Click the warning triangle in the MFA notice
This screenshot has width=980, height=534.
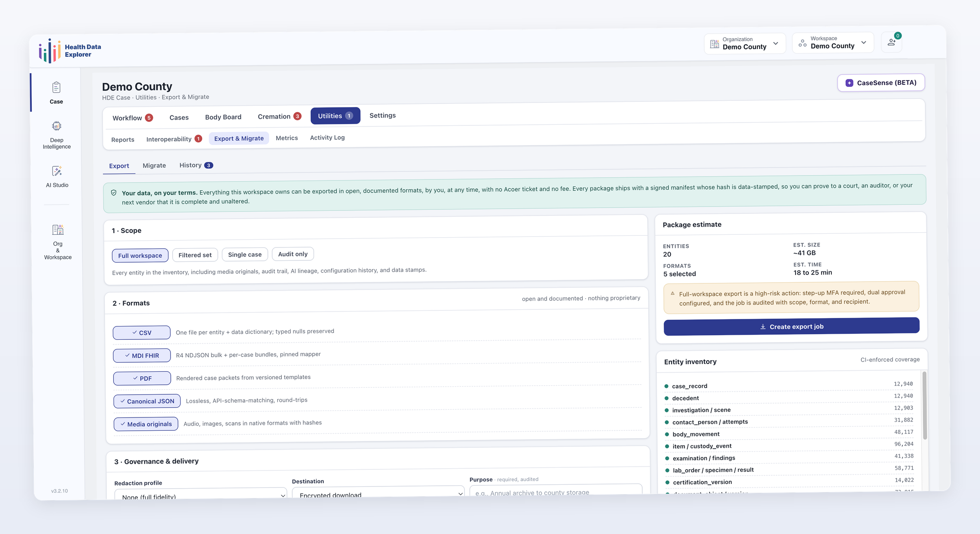[673, 293]
